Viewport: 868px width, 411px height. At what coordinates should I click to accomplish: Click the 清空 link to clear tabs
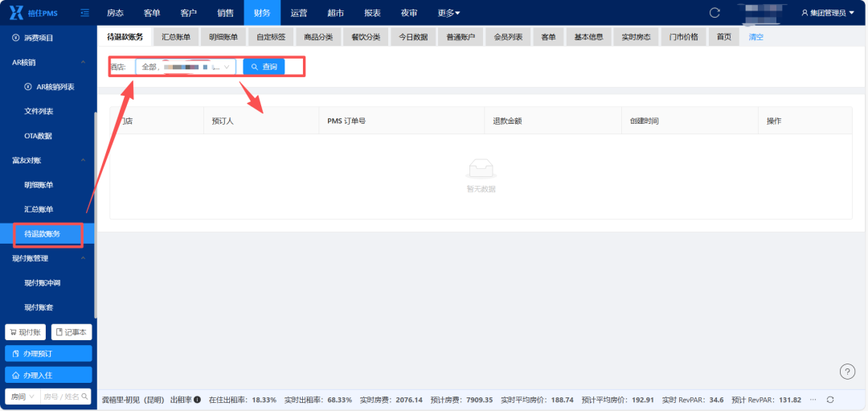(x=755, y=37)
